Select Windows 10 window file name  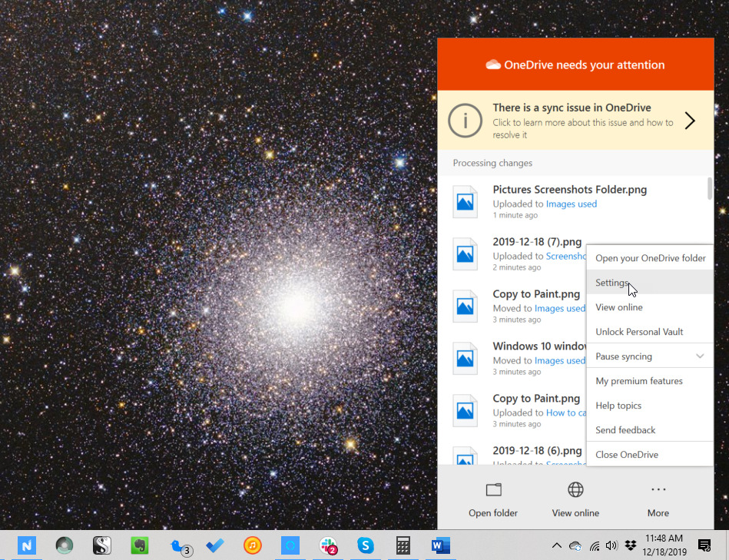(x=539, y=346)
